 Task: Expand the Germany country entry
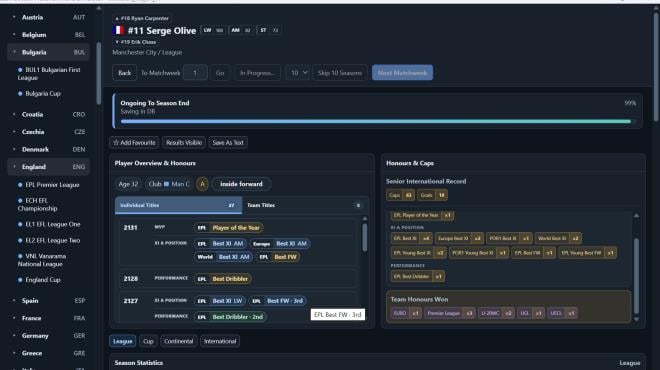coord(48,336)
